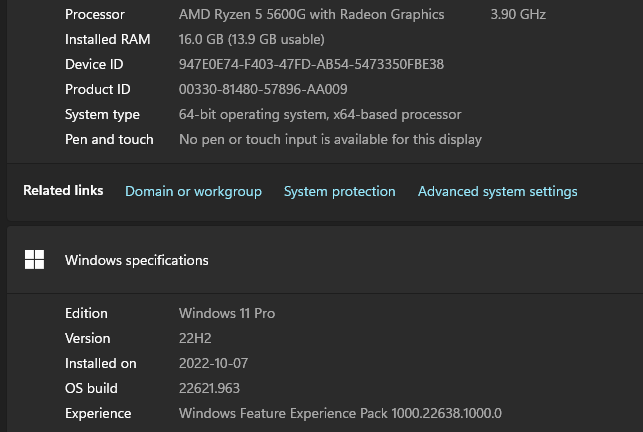Select the 3.90 GHz clock speed text

click(x=518, y=14)
